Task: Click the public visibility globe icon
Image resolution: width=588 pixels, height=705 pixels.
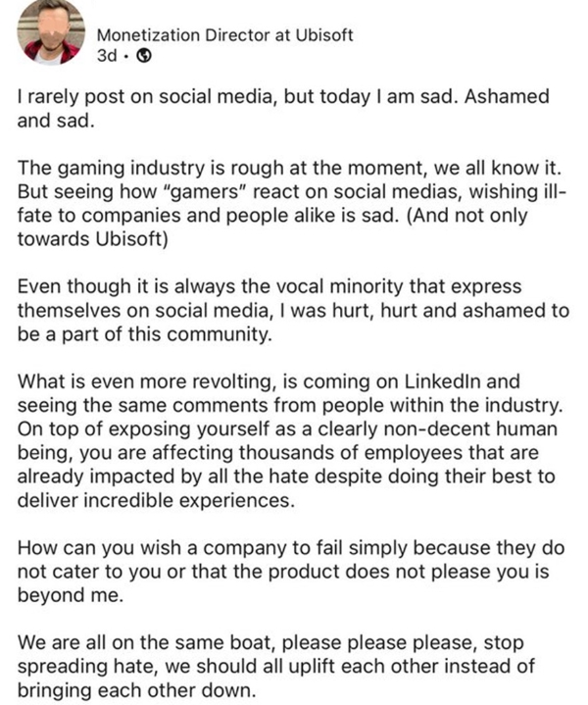Action: [143, 56]
